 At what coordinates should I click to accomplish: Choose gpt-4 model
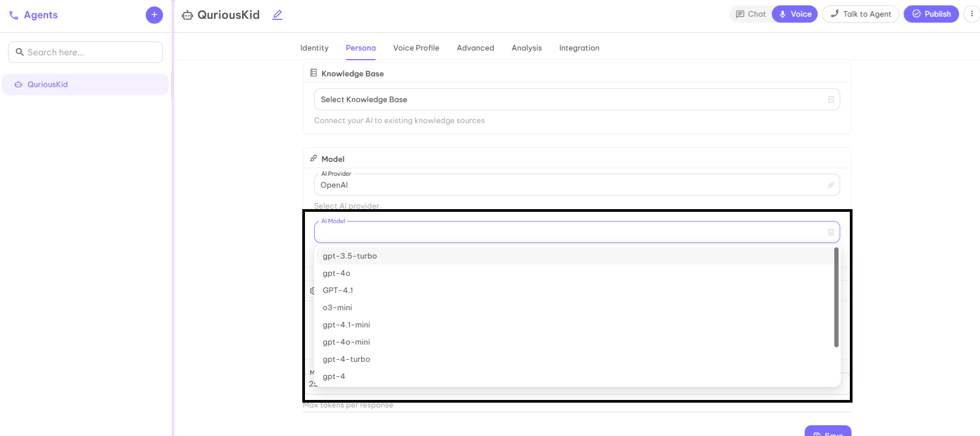coord(574,376)
